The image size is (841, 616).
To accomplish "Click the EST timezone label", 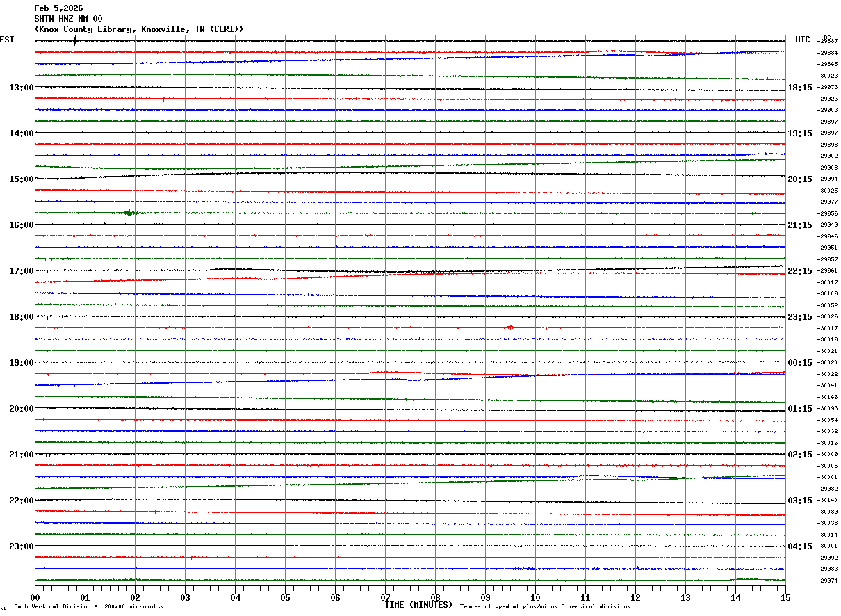I will [x=7, y=40].
